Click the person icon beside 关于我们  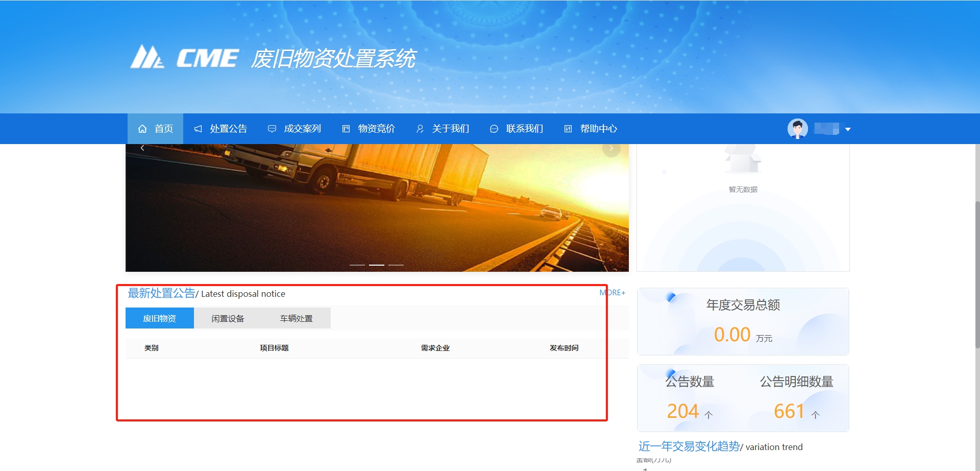(420, 129)
